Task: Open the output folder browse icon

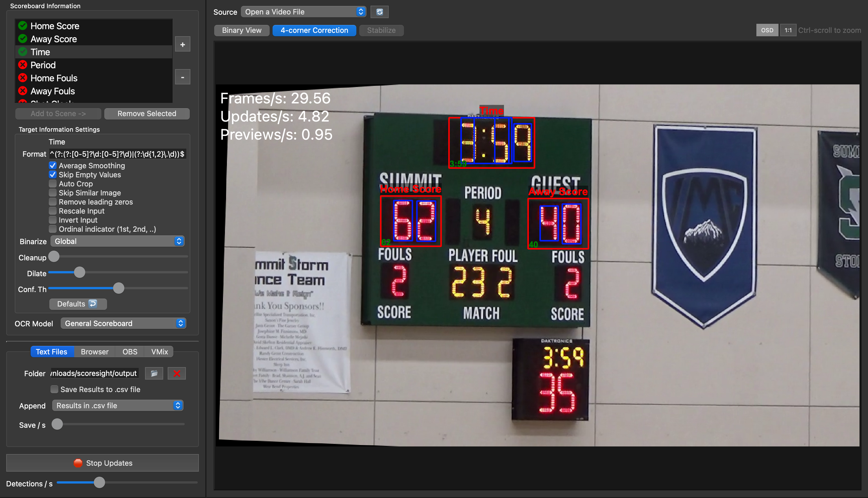Action: [154, 373]
